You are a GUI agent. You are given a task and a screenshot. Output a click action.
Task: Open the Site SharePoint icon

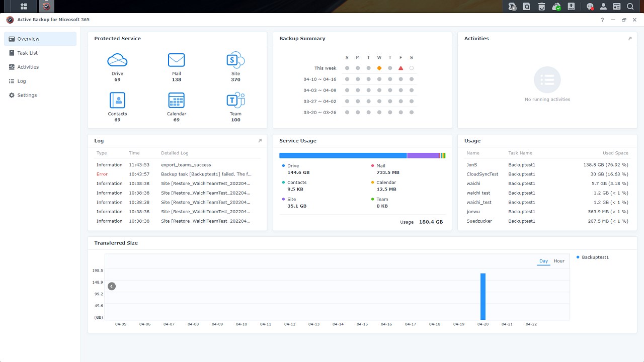click(x=235, y=60)
